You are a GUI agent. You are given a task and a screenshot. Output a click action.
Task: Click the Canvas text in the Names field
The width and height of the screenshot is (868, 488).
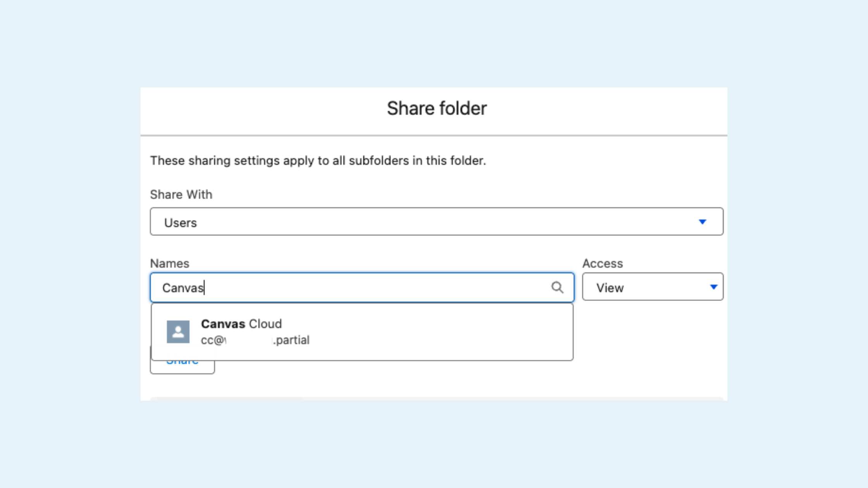tap(183, 287)
